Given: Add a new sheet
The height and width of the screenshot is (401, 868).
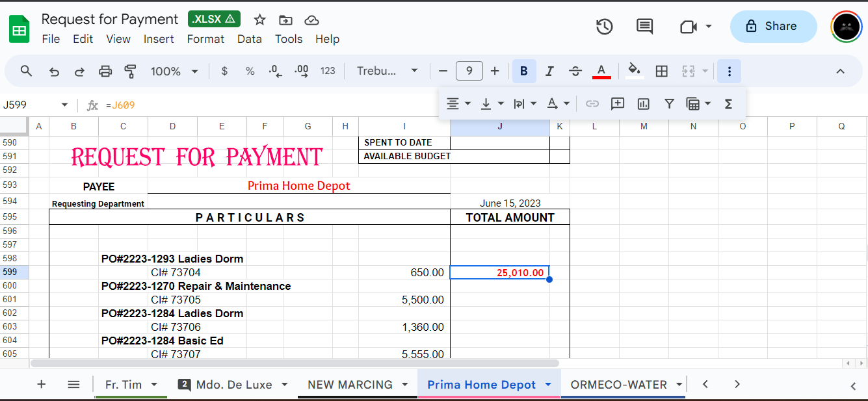Looking at the screenshot, I should pyautogui.click(x=42, y=384).
